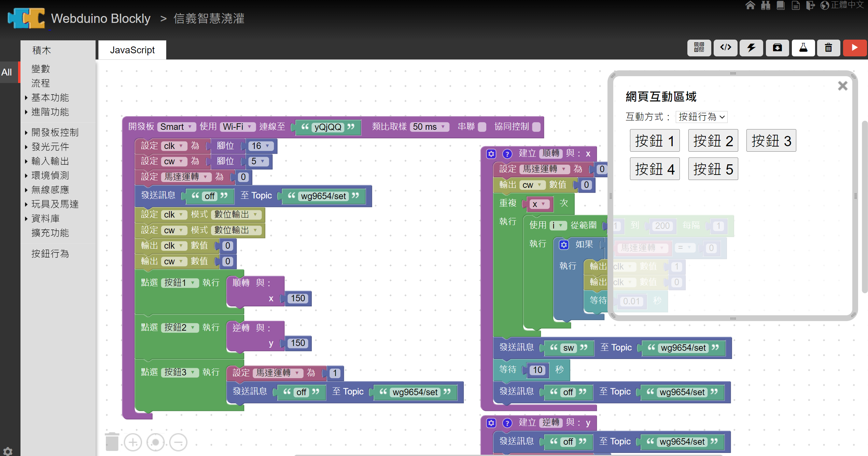Zoom out with the minus circle
This screenshot has height=456, width=868.
(178, 442)
